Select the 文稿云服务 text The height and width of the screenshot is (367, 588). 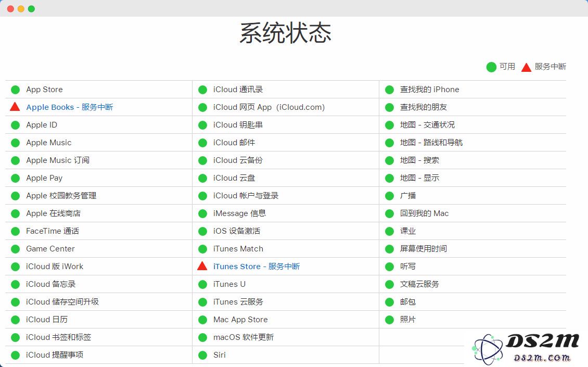(x=419, y=284)
